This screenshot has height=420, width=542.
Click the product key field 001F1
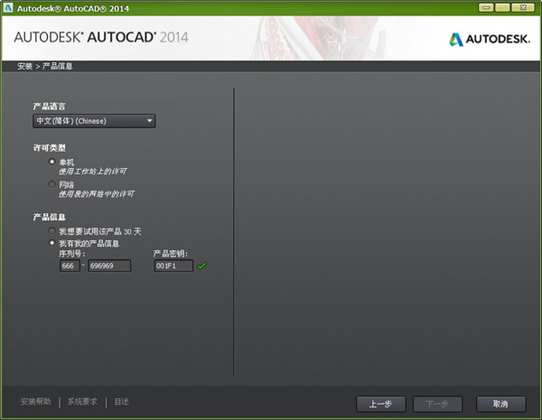click(x=174, y=265)
